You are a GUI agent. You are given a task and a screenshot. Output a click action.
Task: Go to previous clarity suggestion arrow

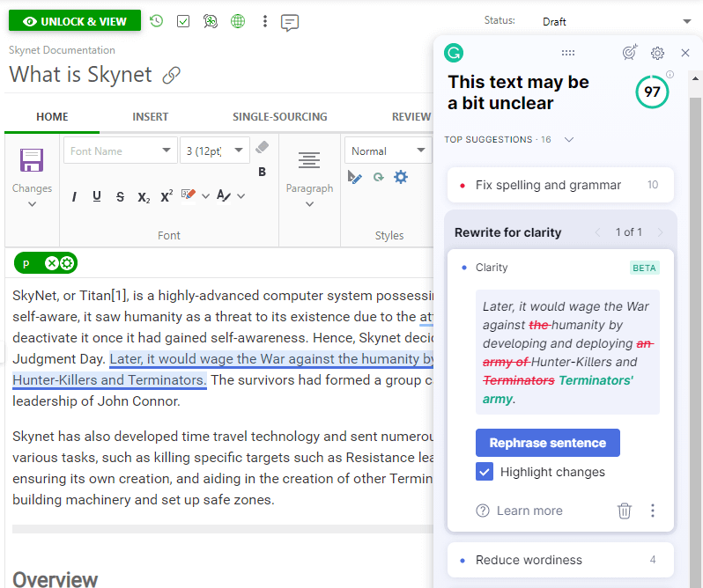(597, 232)
